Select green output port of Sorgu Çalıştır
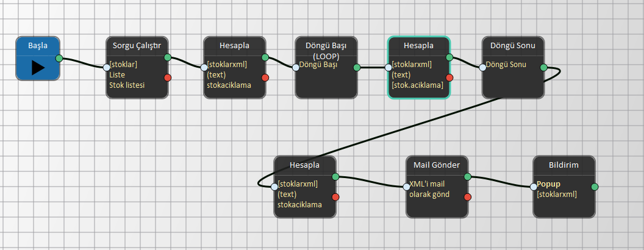The width and height of the screenshot is (644, 250). click(168, 58)
